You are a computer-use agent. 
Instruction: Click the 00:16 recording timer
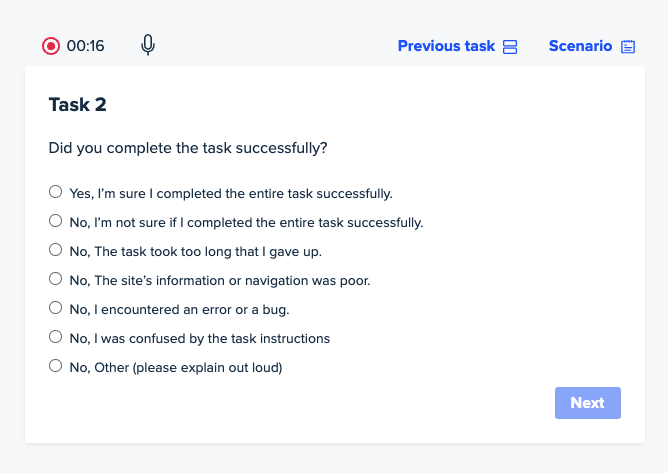point(86,46)
